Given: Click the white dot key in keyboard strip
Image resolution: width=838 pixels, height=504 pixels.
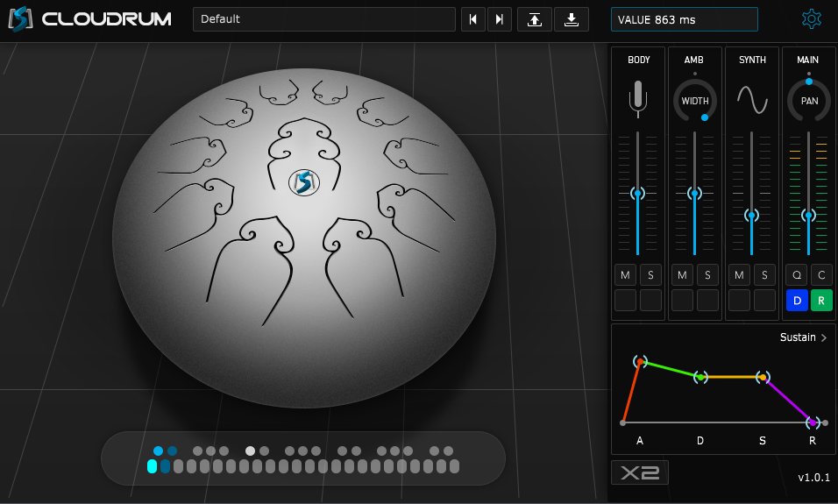Looking at the screenshot, I should point(250,451).
